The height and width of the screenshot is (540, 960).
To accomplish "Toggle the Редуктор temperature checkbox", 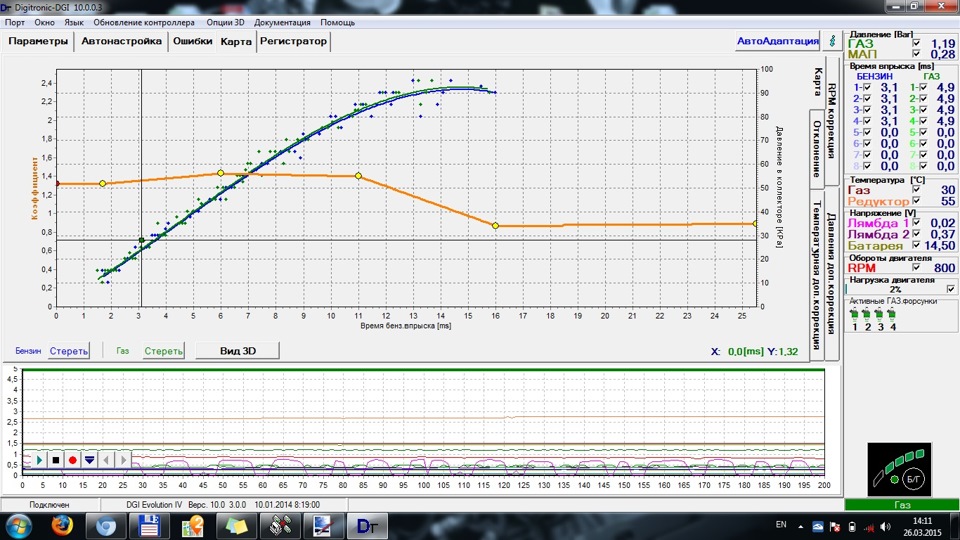I will (916, 200).
